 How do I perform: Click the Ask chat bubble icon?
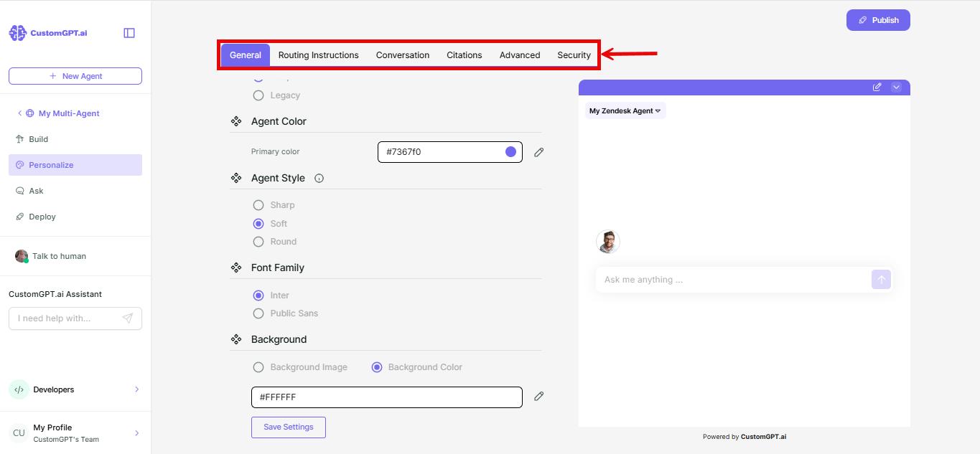click(x=20, y=191)
